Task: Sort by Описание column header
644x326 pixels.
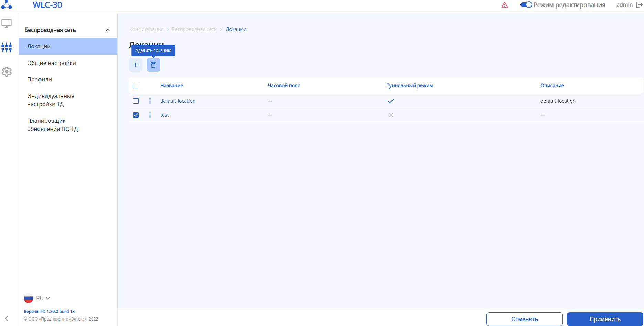Action: coord(552,86)
